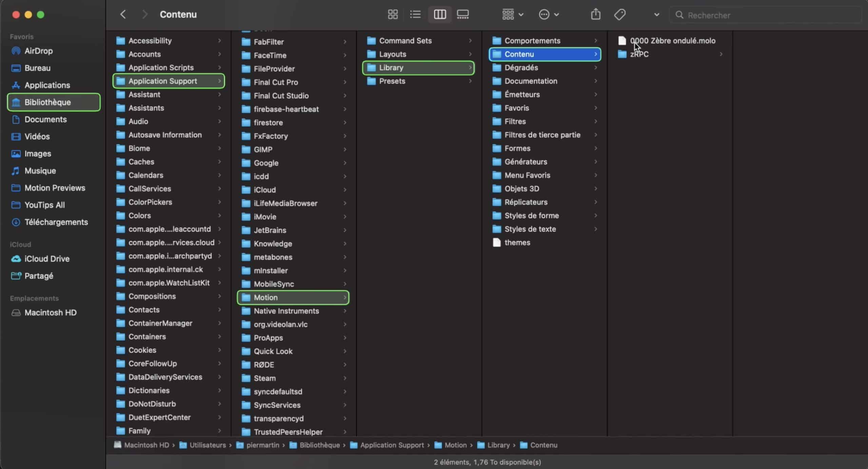Select the Styles de texte folder
The height and width of the screenshot is (469, 868).
tap(545, 229)
